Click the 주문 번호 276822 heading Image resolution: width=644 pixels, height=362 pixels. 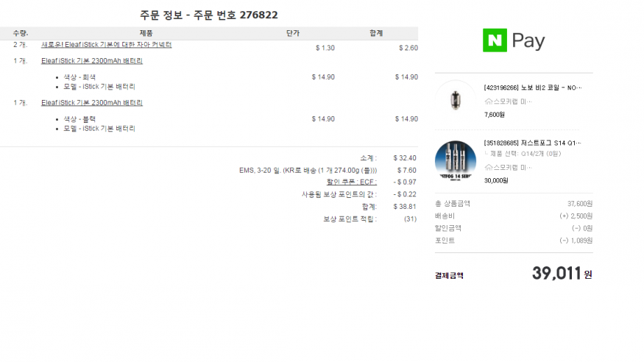coord(209,15)
